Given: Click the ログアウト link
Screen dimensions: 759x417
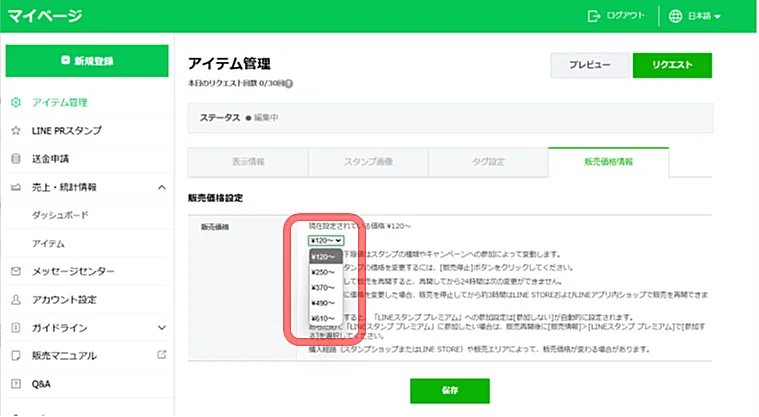Looking at the screenshot, I should (x=625, y=15).
